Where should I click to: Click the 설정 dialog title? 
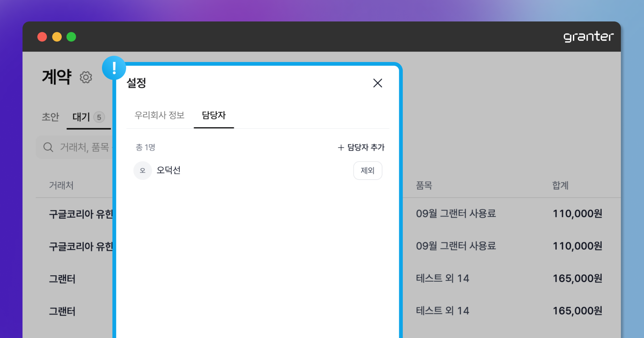tap(136, 83)
